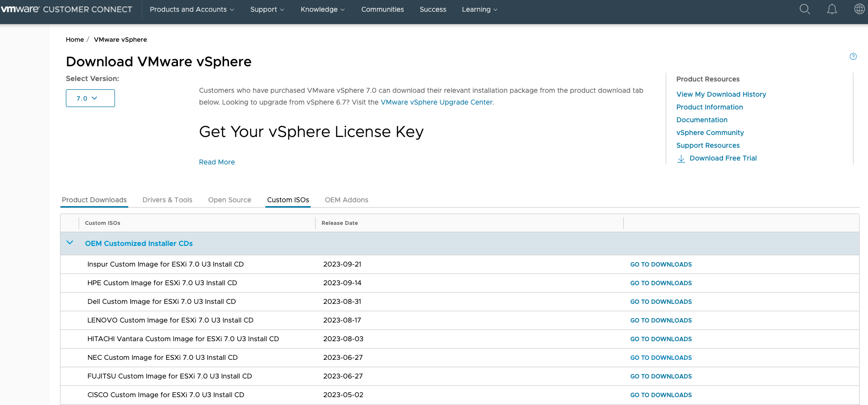Select 'NEC Custom Image for ESXi 7.0 U3' text
Image resolution: width=868 pixels, height=405 pixels.
163,357
